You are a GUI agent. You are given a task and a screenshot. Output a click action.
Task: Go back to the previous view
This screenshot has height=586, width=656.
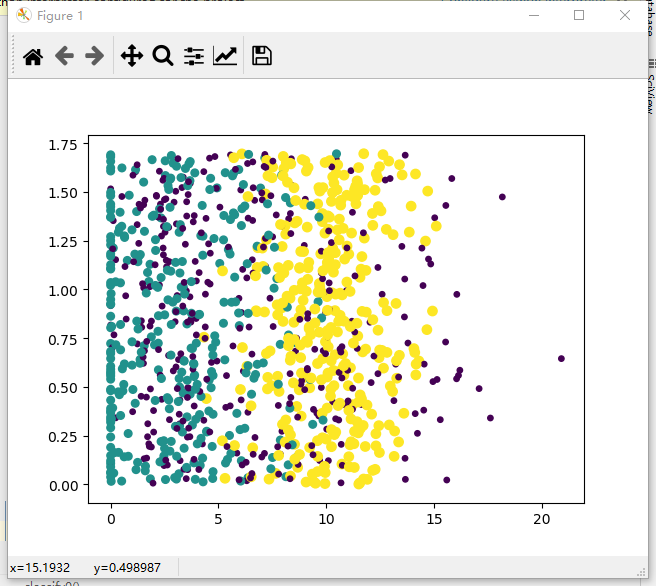click(x=64, y=56)
